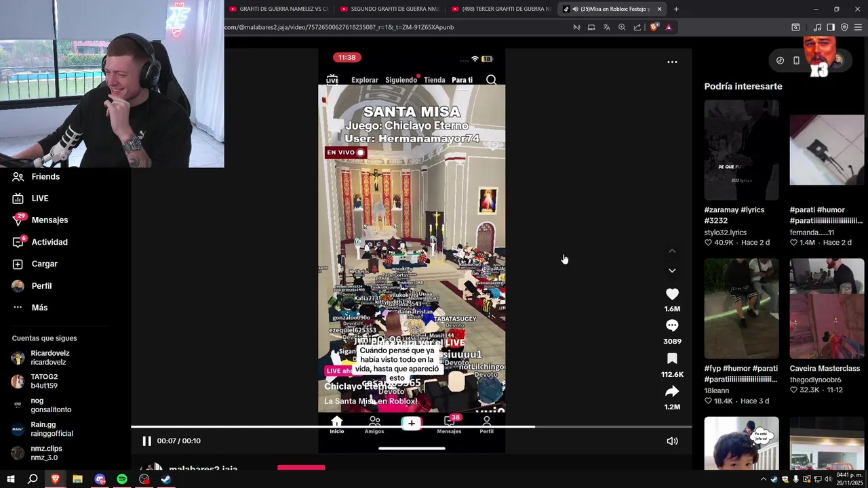The image size is (868, 488).
Task: Open Brave Rewards triangle icon
Action: click(x=669, y=27)
